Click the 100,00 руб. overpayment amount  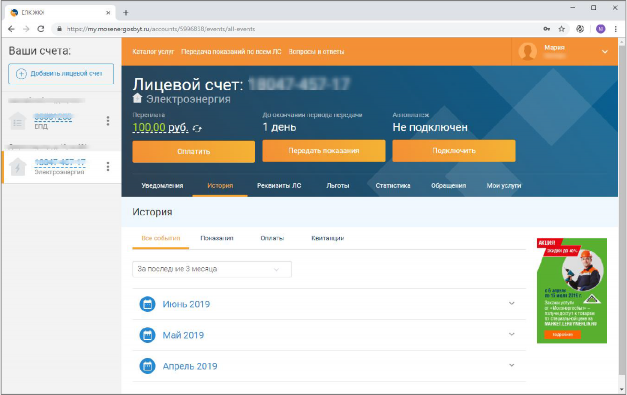coord(160,128)
